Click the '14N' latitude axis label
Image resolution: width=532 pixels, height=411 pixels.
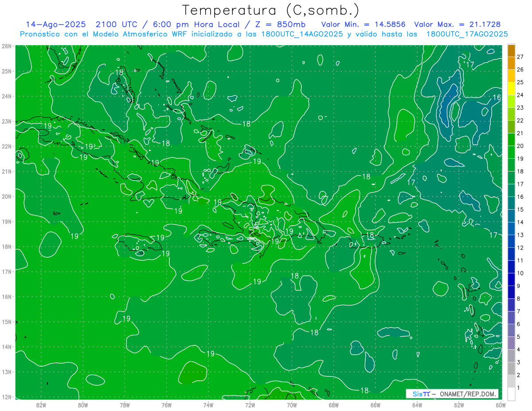tap(7, 347)
